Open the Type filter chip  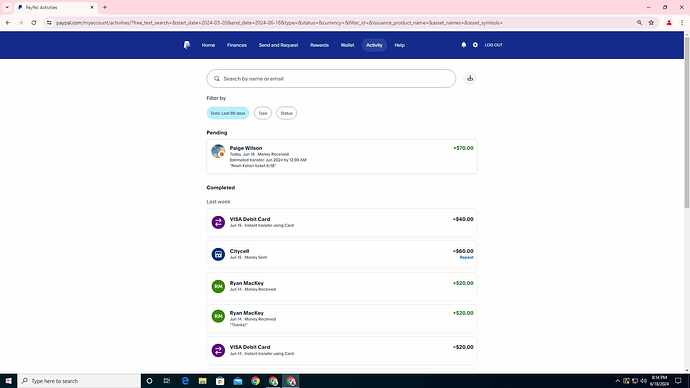[263, 113]
